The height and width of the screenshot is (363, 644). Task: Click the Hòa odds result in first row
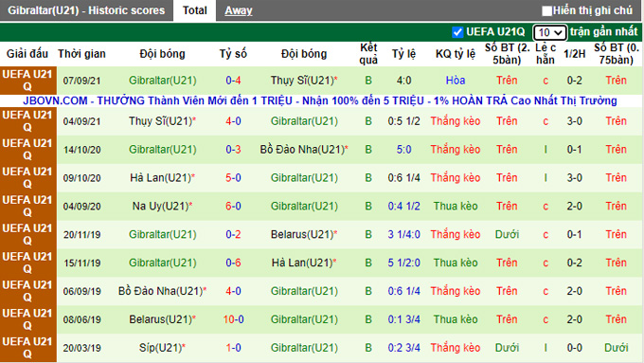tap(456, 81)
